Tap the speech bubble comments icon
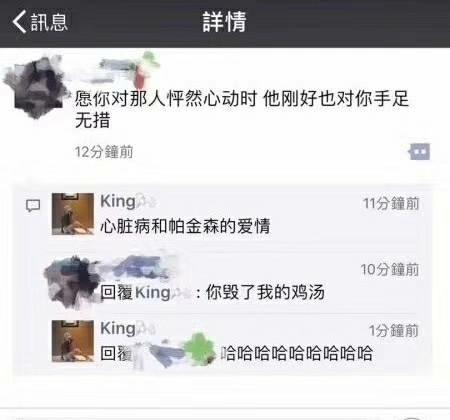This screenshot has height=420, width=450. point(33,205)
